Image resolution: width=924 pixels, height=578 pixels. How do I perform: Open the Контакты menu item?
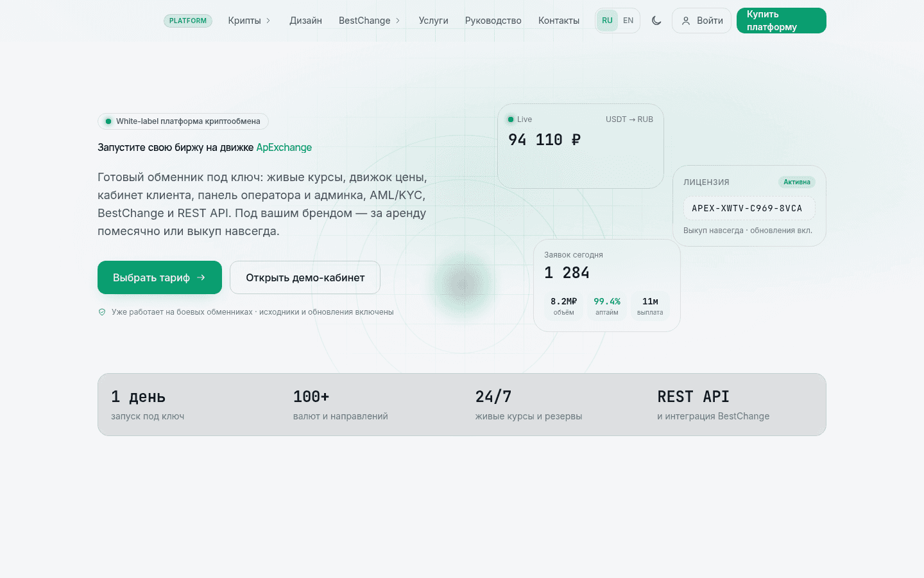[559, 21]
